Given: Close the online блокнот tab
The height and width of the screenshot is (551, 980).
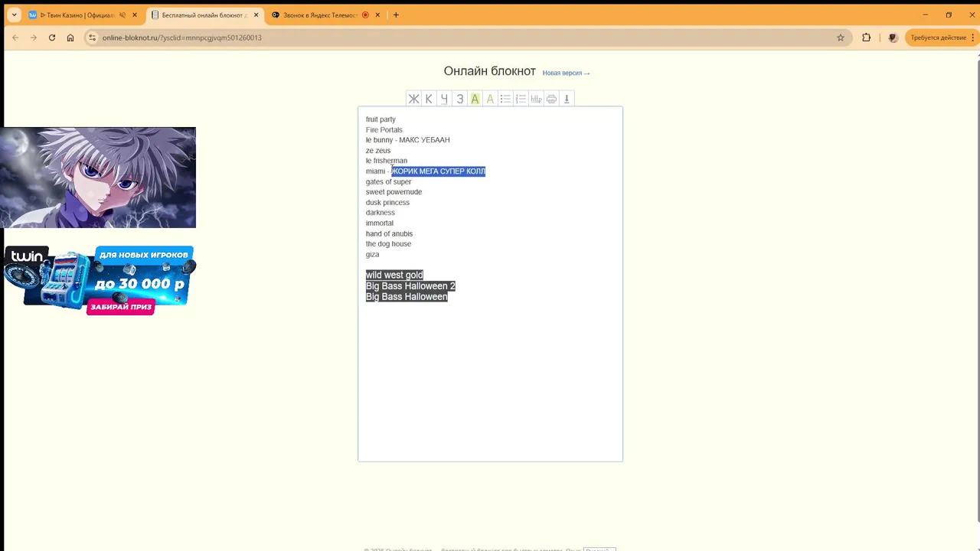Looking at the screenshot, I should [256, 15].
